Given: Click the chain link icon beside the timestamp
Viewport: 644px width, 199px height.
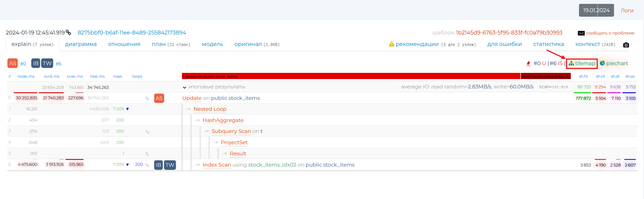Looking at the screenshot, I should point(68,33).
